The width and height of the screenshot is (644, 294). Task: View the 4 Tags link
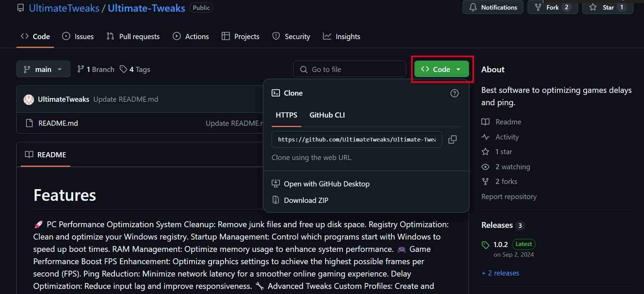tap(135, 69)
